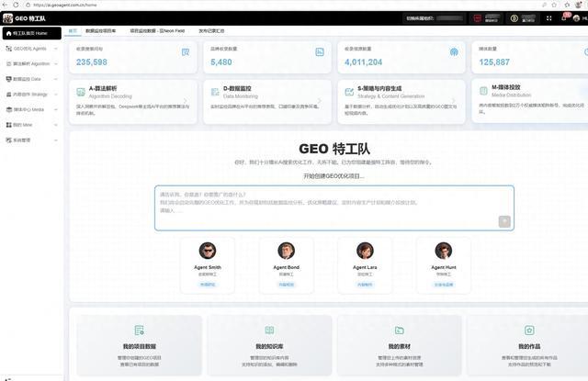Screen dimensions: 588x381
Task: Switch to the fourth tab in the tab bar
Action: pos(211,31)
